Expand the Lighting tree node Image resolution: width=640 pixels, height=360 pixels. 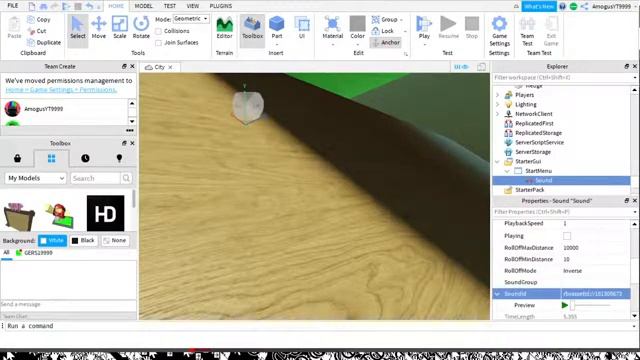(x=497, y=104)
